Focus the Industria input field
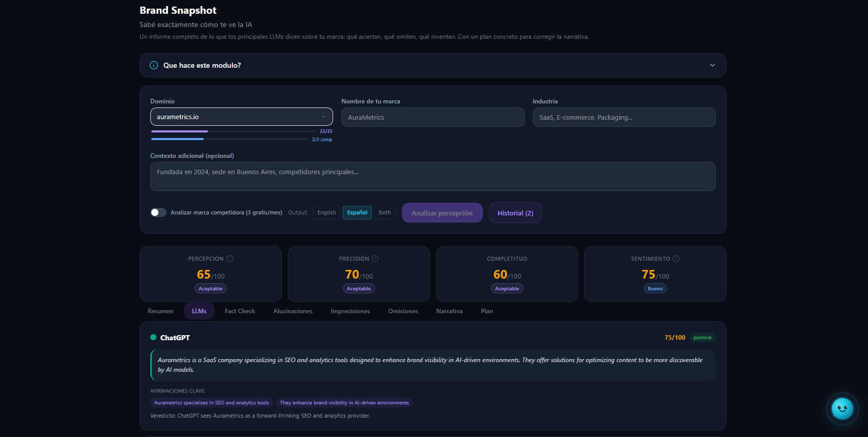Image resolution: width=868 pixels, height=437 pixels. (623, 117)
